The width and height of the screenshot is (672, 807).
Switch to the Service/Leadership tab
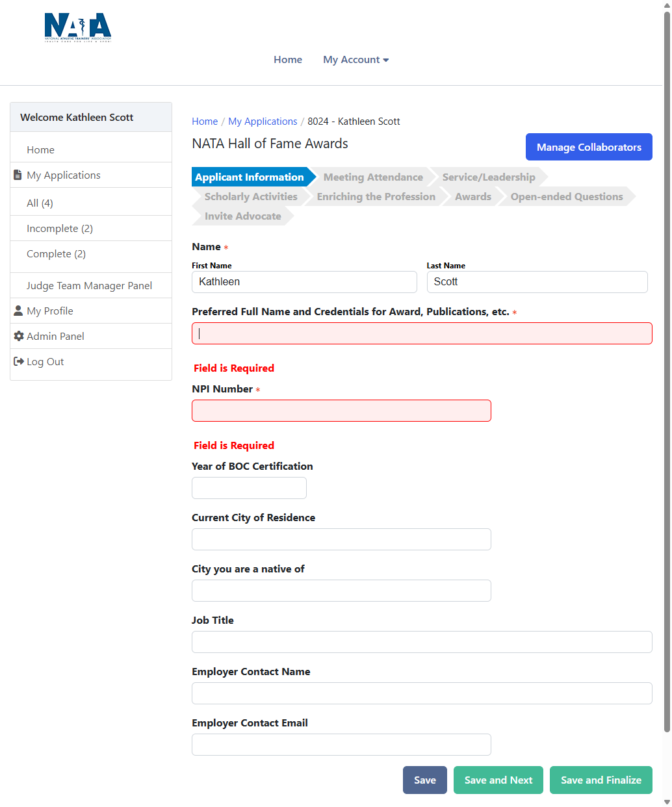489,177
